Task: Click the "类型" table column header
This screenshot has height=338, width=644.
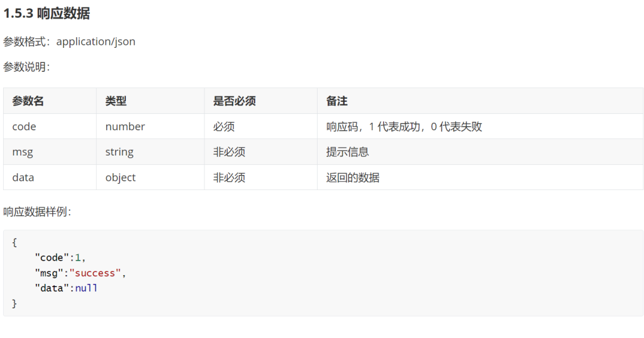Action: [116, 101]
